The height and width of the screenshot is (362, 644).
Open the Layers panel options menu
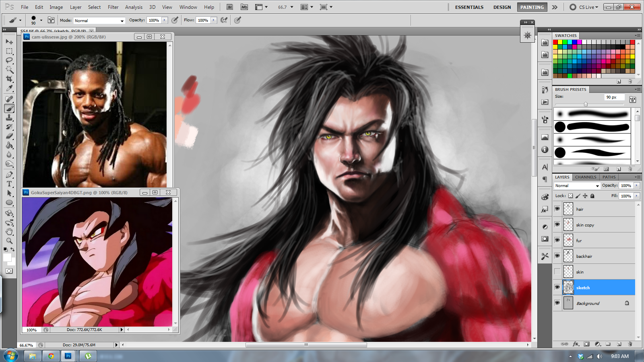(x=637, y=177)
